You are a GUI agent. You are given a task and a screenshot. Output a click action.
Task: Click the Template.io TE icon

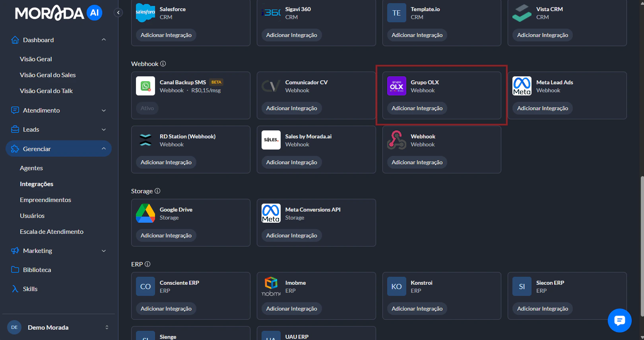[397, 13]
